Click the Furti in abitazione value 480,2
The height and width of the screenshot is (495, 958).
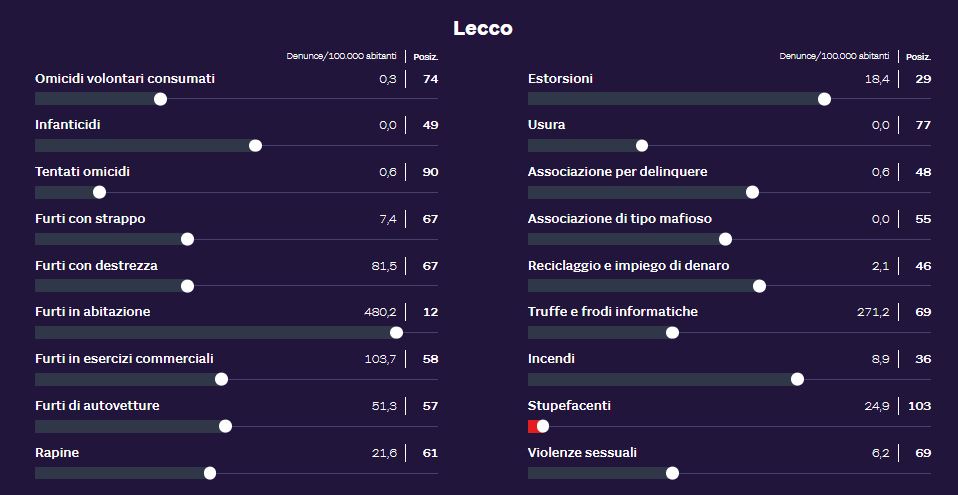click(x=380, y=312)
